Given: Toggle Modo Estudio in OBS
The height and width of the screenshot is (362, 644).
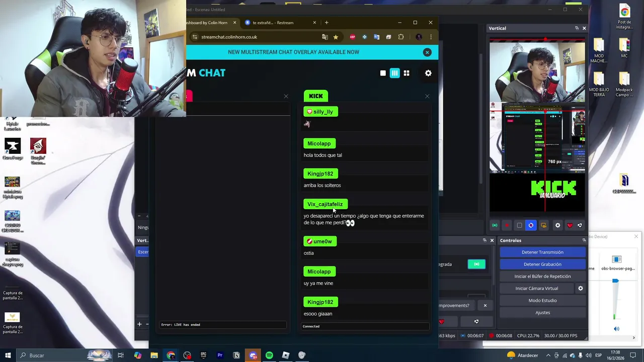Looking at the screenshot, I should pos(542,301).
